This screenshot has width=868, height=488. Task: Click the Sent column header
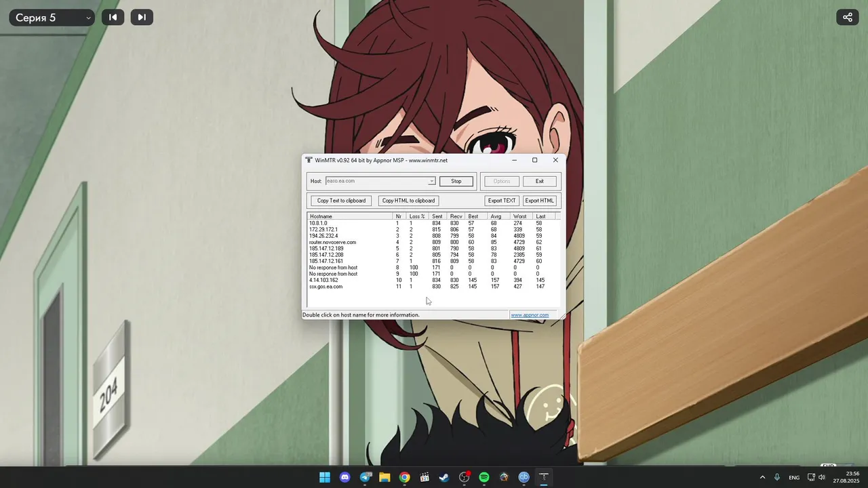(438, 216)
